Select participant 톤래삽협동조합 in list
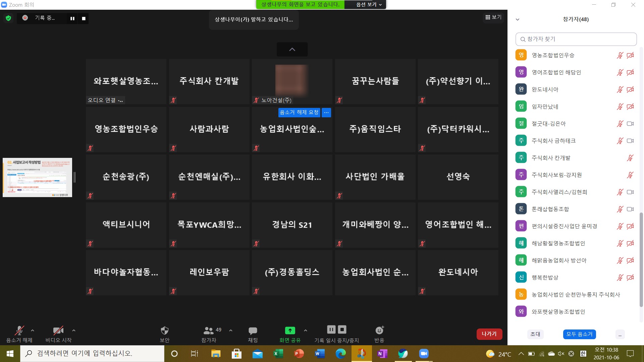The image size is (644, 362). [576, 209]
